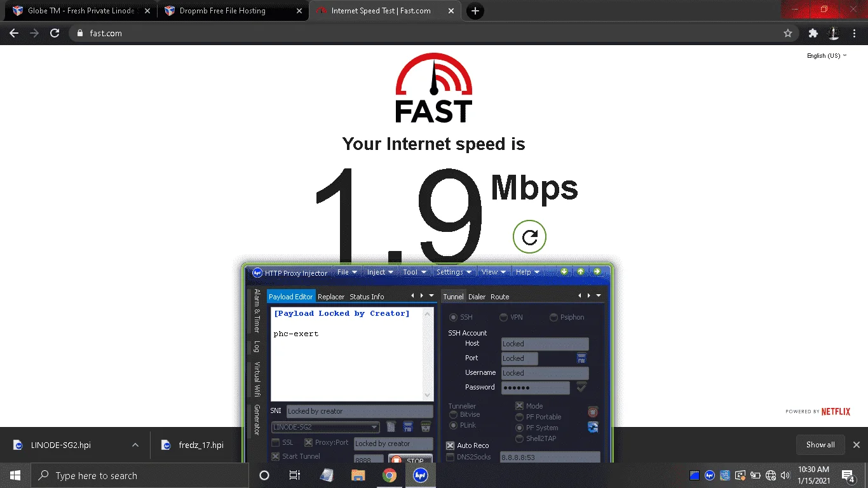
Task: Expand the LINODE-SG2.hpi download options chevron
Action: click(x=135, y=445)
